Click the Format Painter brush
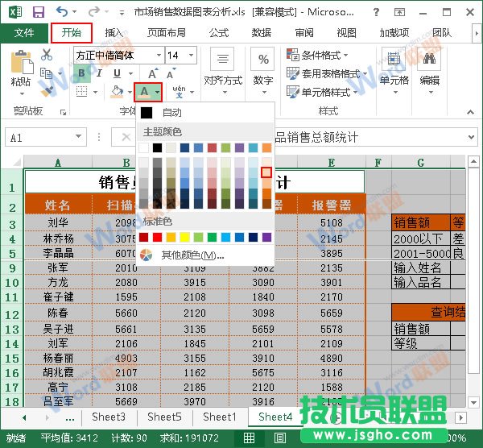The height and width of the screenshot is (448, 483). [47, 91]
